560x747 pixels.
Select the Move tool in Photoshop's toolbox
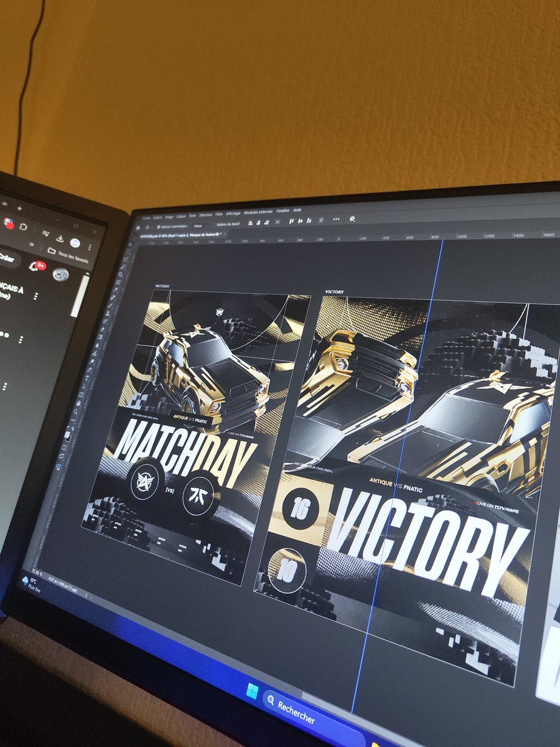[130, 244]
